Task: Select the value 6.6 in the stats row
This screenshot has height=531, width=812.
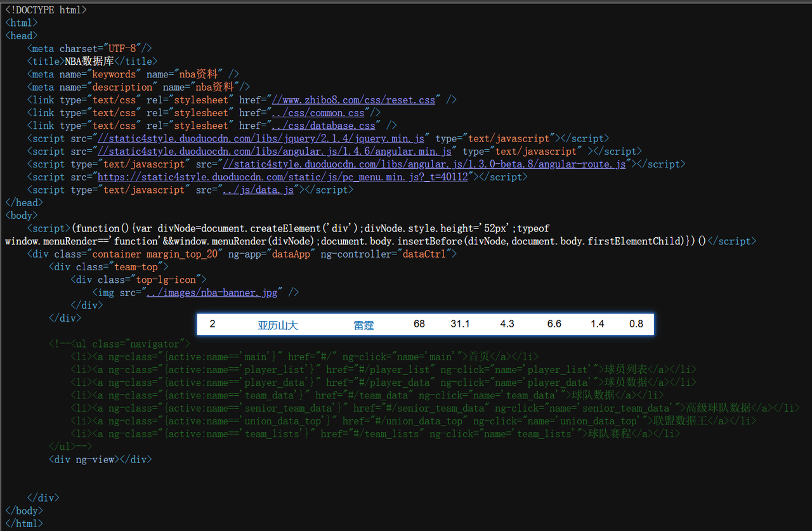Action: pos(554,324)
